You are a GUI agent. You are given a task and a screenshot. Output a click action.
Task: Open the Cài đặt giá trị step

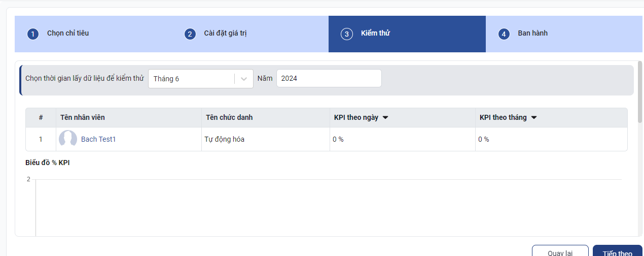coord(225,34)
